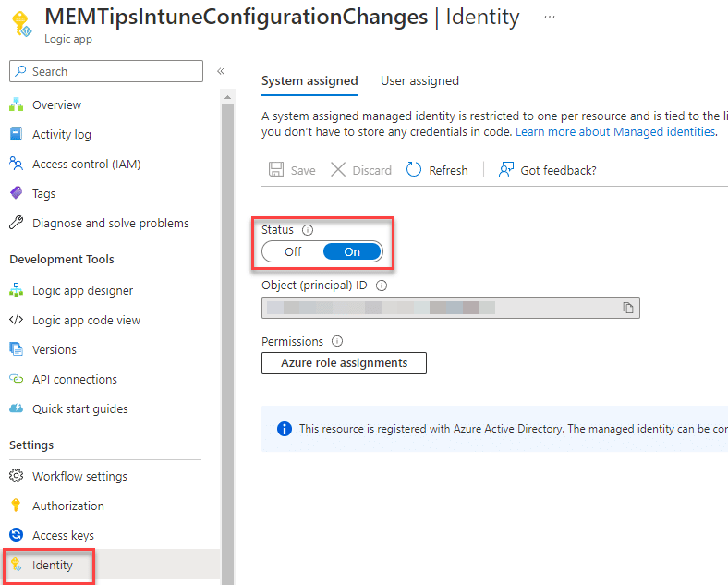Click the Versions document icon
The height and width of the screenshot is (585, 728).
point(17,349)
